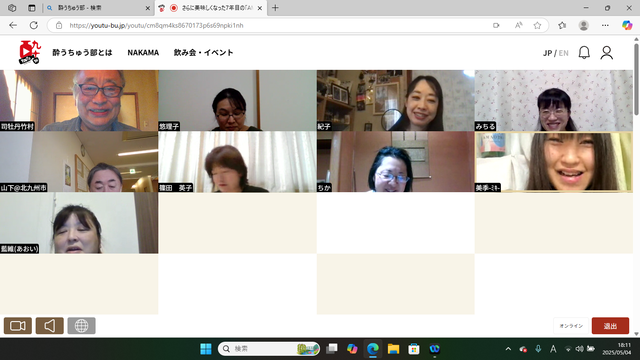Open Task View on the taskbar
Image resolution: width=640 pixels, height=360 pixels.
[x=332, y=349]
